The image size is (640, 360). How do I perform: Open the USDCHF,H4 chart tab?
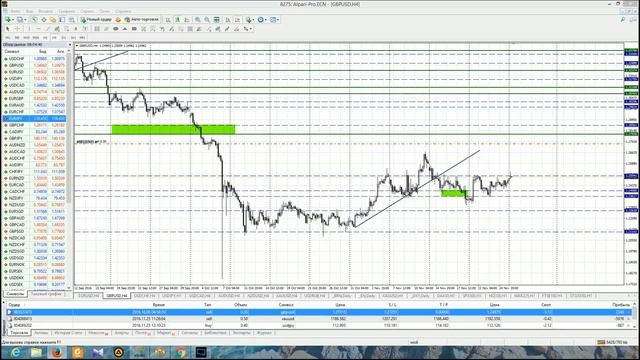tap(144, 296)
